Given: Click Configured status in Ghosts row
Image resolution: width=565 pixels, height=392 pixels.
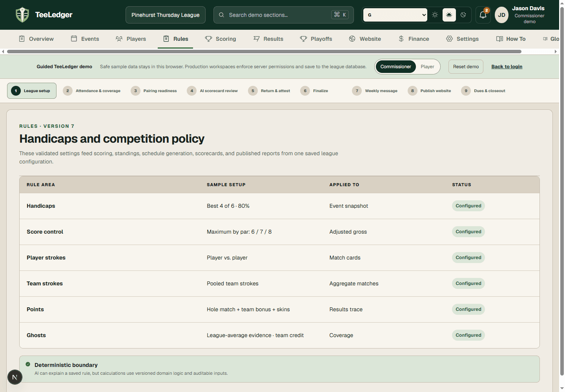Looking at the screenshot, I should tap(468, 335).
